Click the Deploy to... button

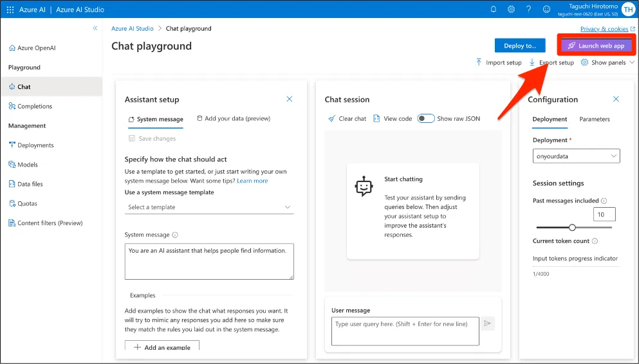point(520,46)
